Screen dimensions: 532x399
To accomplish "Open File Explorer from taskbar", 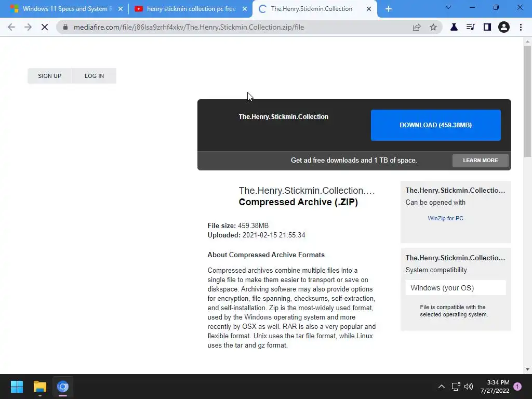I will tap(39, 387).
